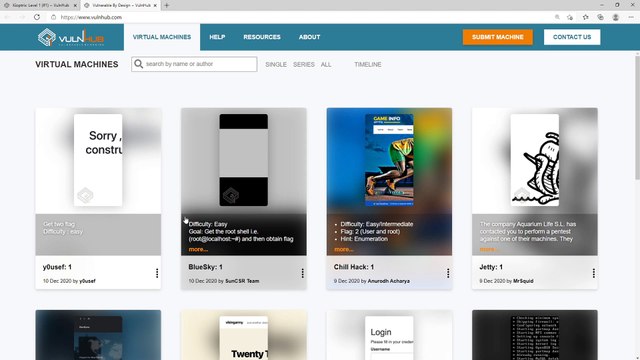Open a new browser tab
This screenshot has width=640, height=360.
point(167,5)
